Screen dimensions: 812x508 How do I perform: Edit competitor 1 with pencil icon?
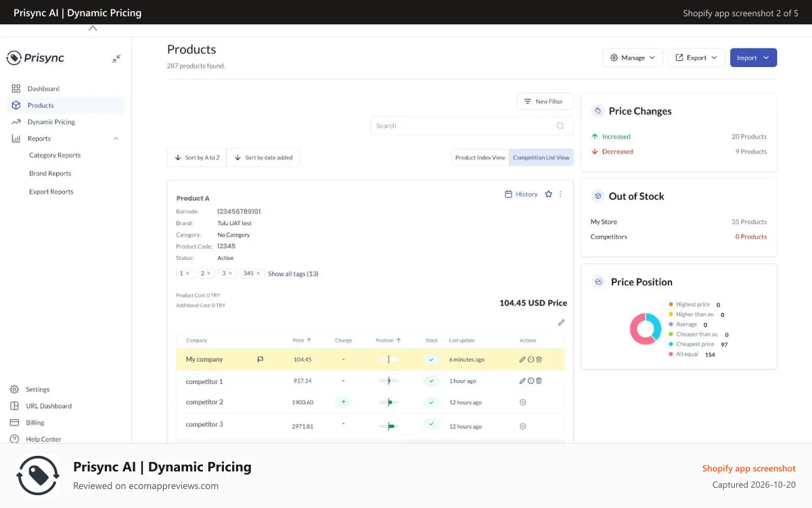(522, 381)
